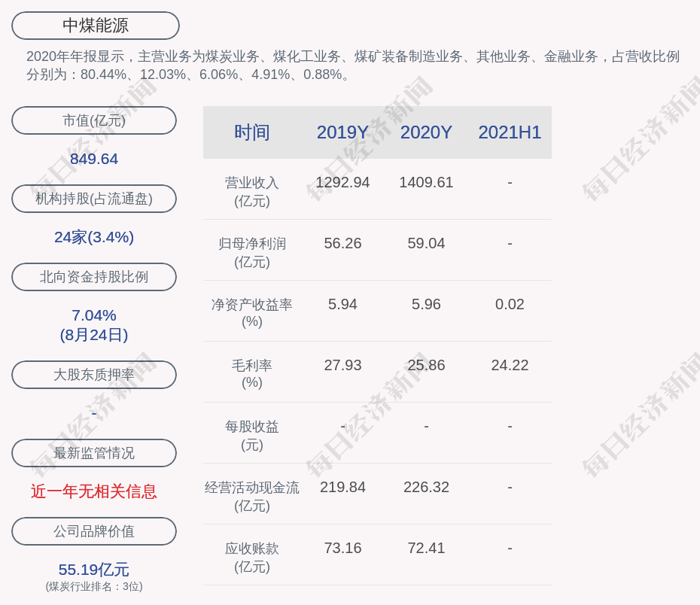Select the 2020Y operating cash flow 226.32
700x605 pixels.
click(426, 487)
